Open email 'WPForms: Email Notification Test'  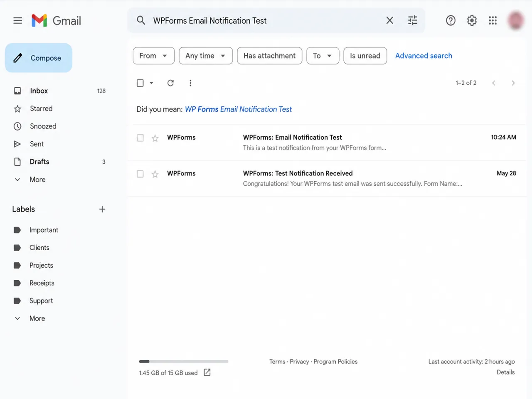pyautogui.click(x=327, y=143)
